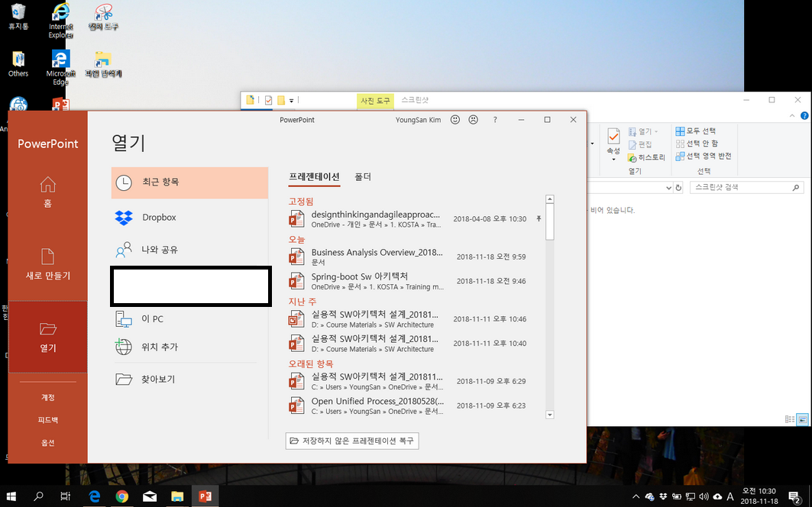Switch Explorer to details view

coord(790,419)
